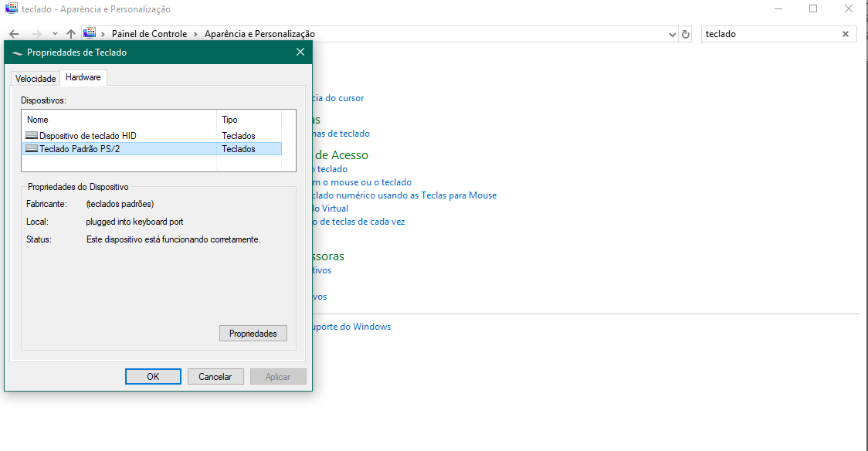The width and height of the screenshot is (868, 451).
Task: Go back with the Explorer back arrow
Action: (x=14, y=34)
